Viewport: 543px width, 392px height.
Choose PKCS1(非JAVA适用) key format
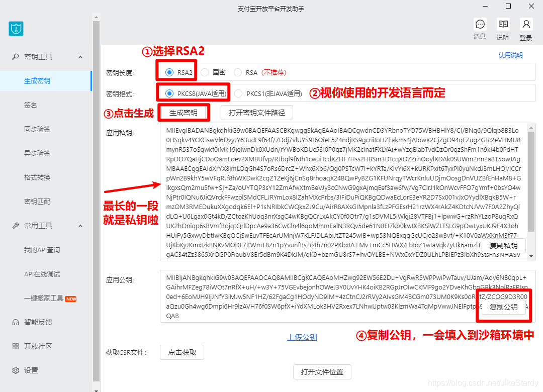(x=238, y=93)
